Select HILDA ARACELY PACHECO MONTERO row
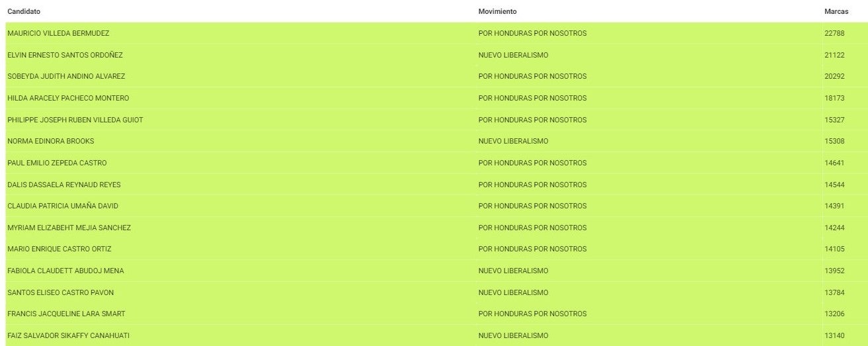The image size is (868, 346). 68,98
